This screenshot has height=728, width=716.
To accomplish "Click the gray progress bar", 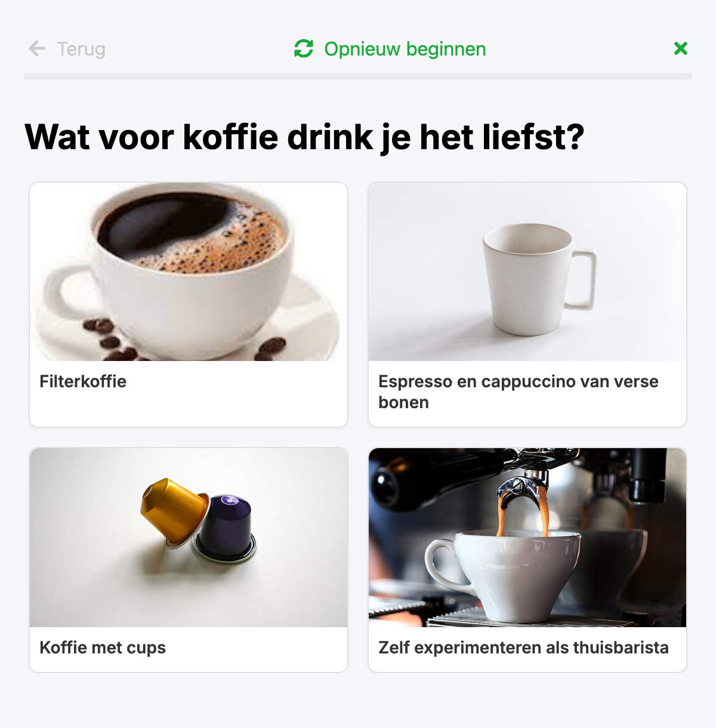I will [358, 76].
